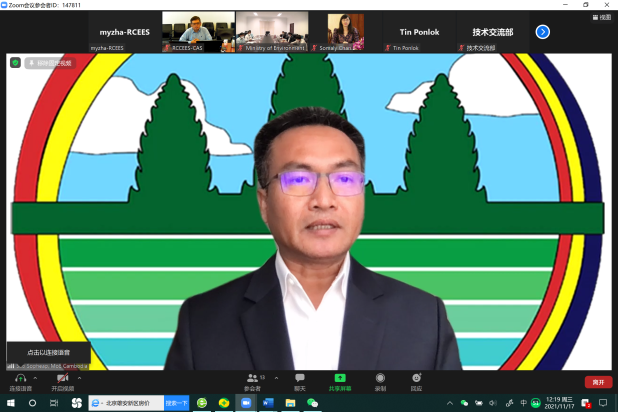Viewport: 618px width, 412px height.
Task: Select the RCCEES-CAS video thumbnail
Action: pos(198,31)
